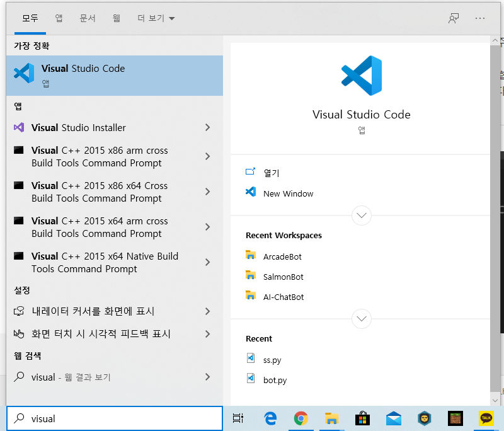Expand the visual web results arrow
Viewport: 504px width, 431px height.
pos(208,377)
